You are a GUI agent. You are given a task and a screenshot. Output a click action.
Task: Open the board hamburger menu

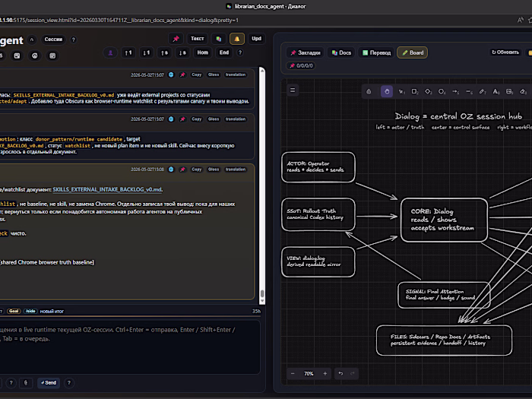click(293, 90)
